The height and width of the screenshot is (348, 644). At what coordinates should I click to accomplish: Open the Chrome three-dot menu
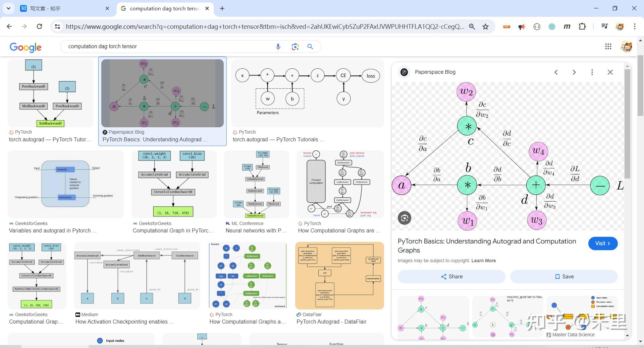point(635,26)
